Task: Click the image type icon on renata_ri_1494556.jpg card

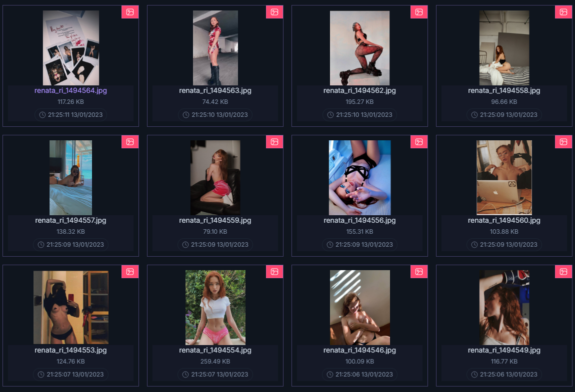Action: tap(419, 142)
